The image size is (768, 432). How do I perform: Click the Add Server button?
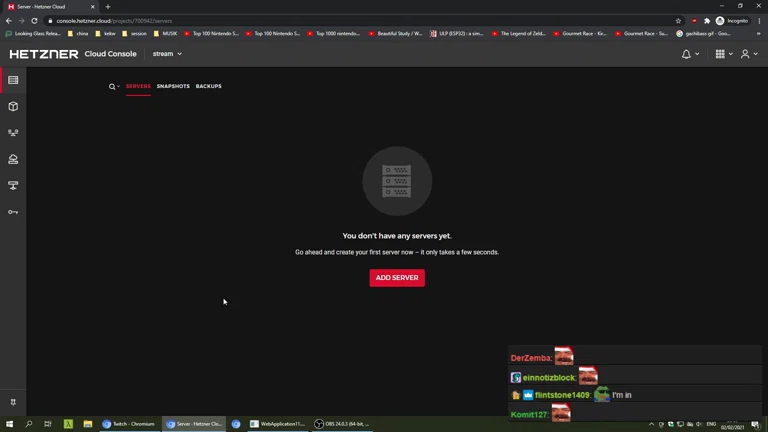coord(397,277)
